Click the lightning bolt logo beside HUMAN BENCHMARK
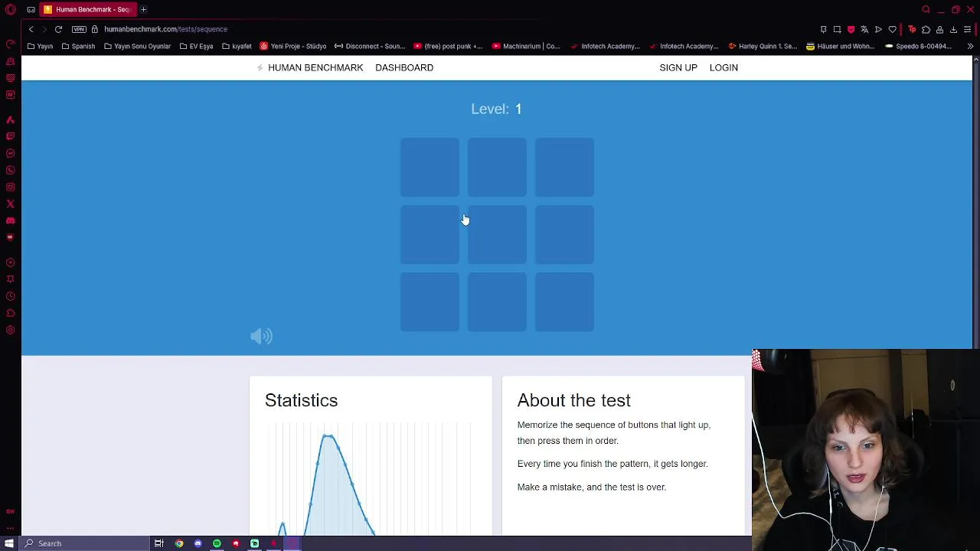Viewport: 980px width, 551px height. click(260, 68)
